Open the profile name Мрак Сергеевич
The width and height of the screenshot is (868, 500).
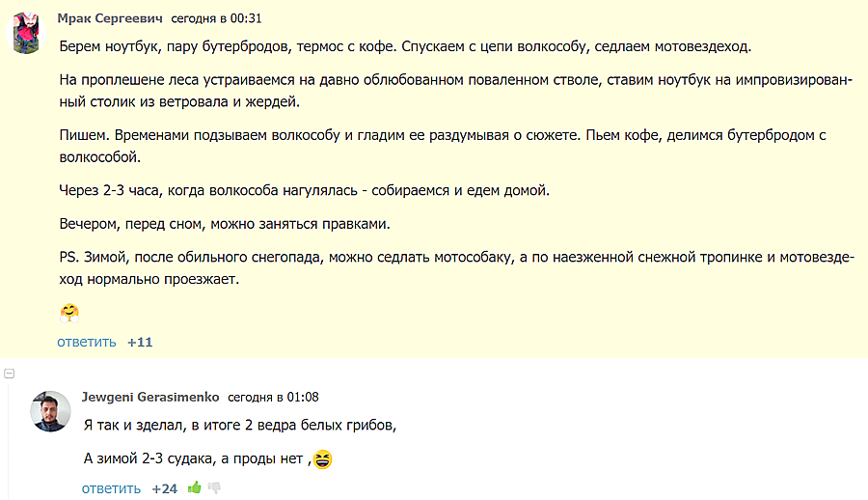point(110,18)
